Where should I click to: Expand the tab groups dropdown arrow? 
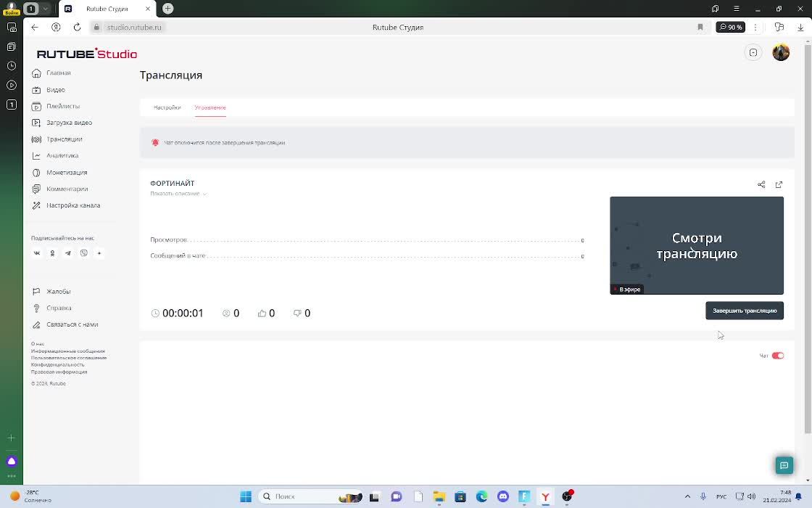[x=46, y=9]
